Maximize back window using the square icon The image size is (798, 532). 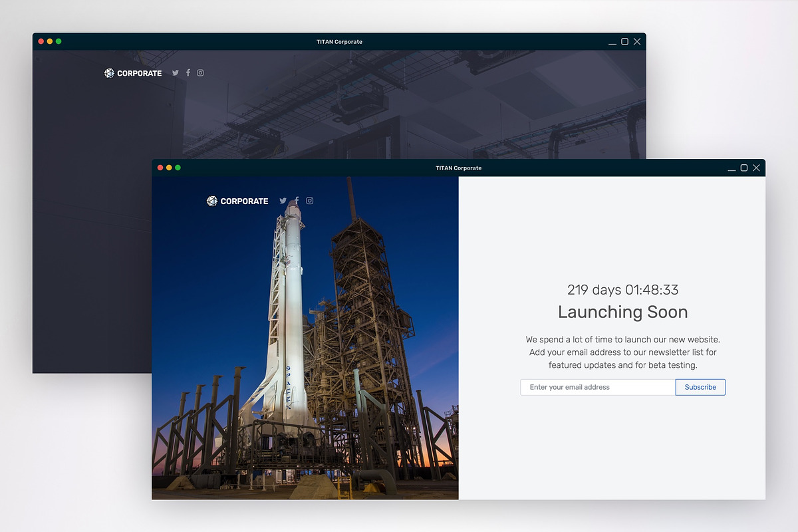[624, 41]
